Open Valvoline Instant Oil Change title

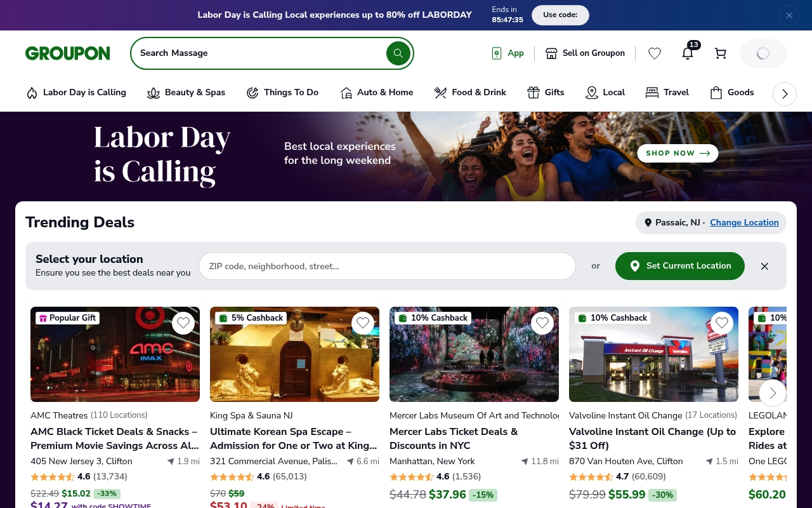(x=652, y=439)
